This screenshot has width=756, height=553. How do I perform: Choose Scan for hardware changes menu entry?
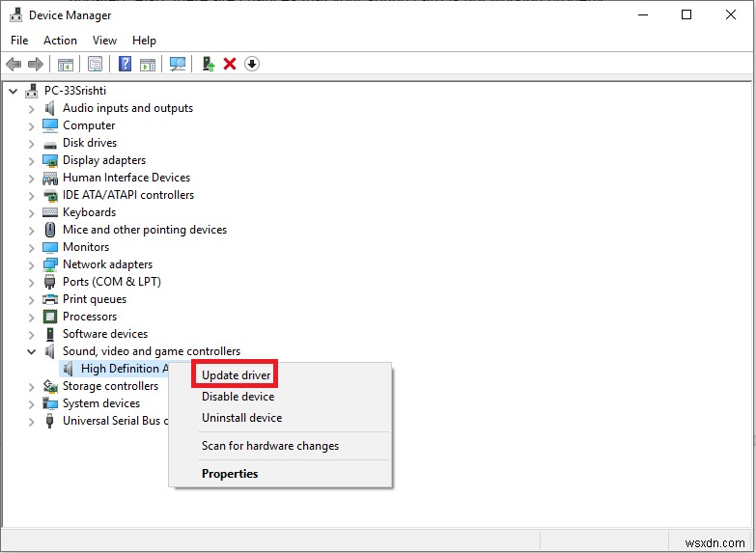(x=281, y=446)
